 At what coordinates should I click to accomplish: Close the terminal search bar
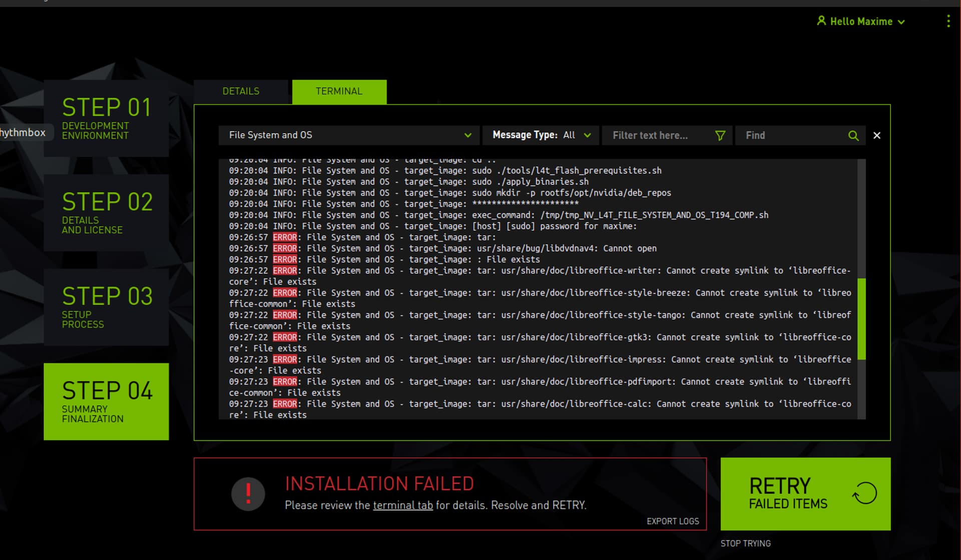[x=876, y=136]
